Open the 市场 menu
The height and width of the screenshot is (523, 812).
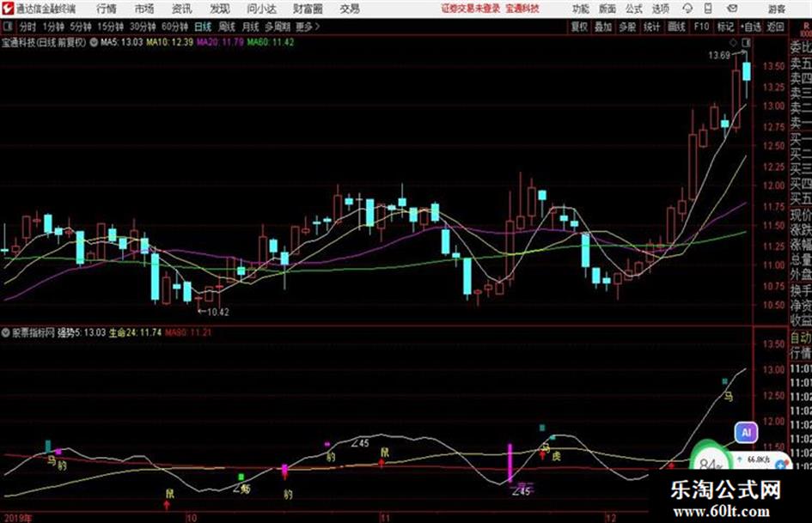[x=144, y=9]
